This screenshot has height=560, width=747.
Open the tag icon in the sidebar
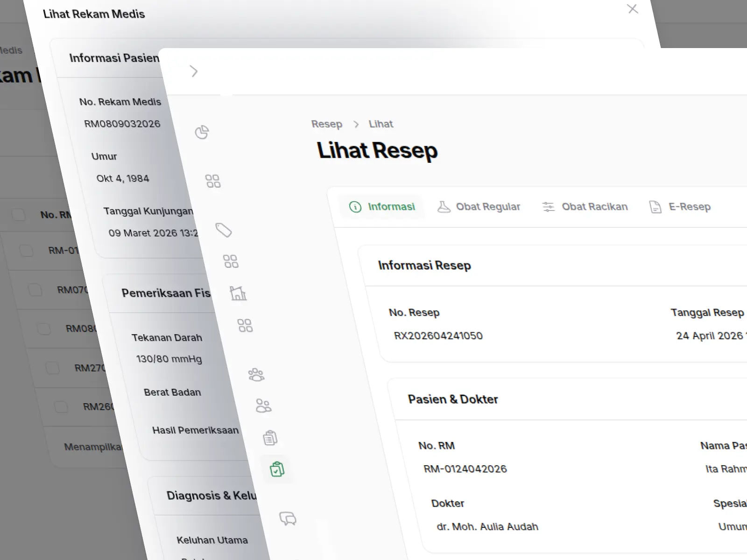point(224,230)
